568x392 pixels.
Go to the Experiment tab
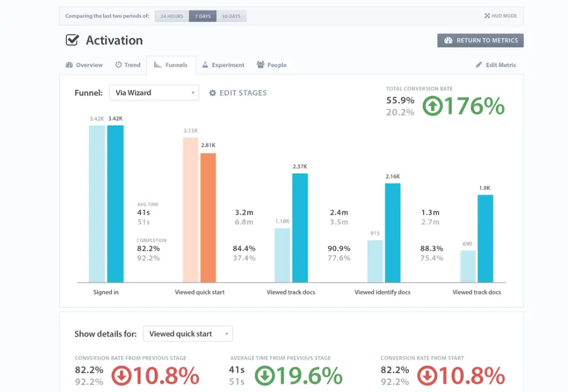click(223, 65)
